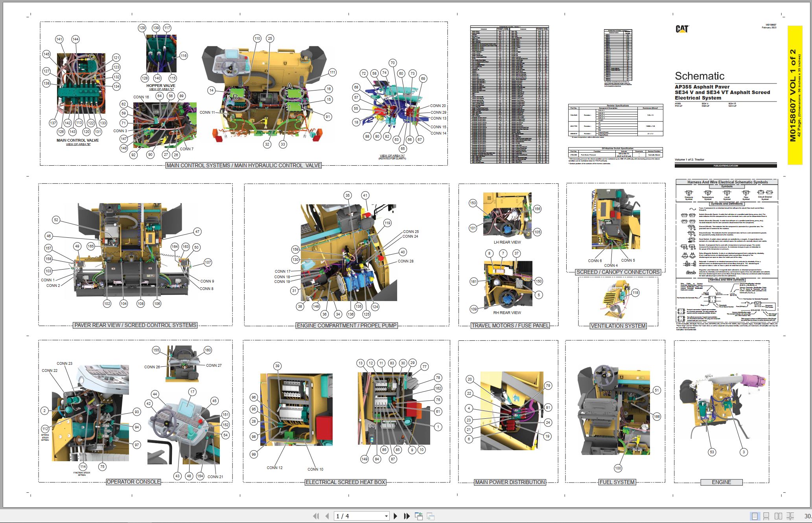Click the CONN 23 connector label
Image resolution: width=812 pixels, height=523 pixels.
[x=64, y=363]
